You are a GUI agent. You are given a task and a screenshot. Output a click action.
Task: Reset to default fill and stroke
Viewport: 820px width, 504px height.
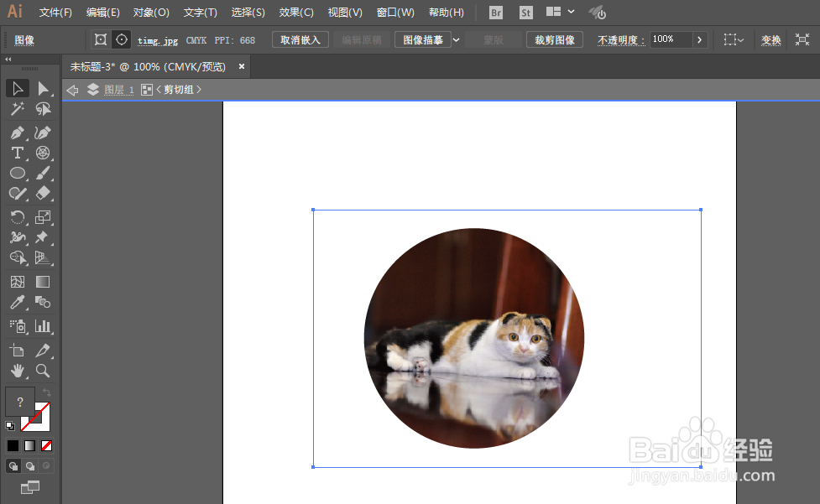pos(10,426)
